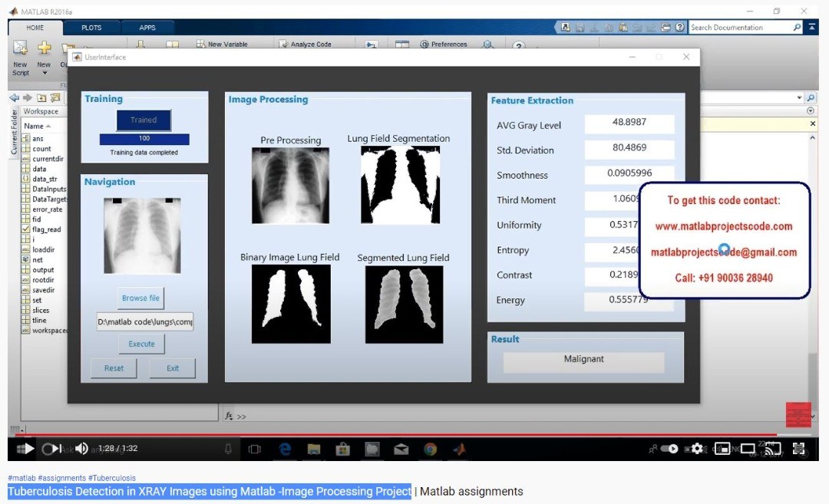
Task: Click the forward arrow in folder toolbar
Action: (28, 97)
